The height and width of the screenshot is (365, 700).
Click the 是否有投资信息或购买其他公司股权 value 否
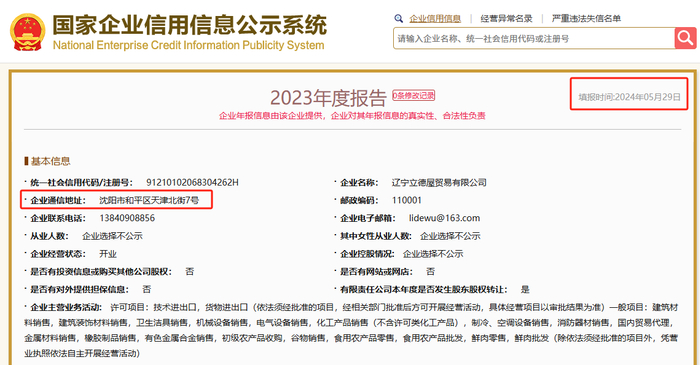pyautogui.click(x=190, y=271)
